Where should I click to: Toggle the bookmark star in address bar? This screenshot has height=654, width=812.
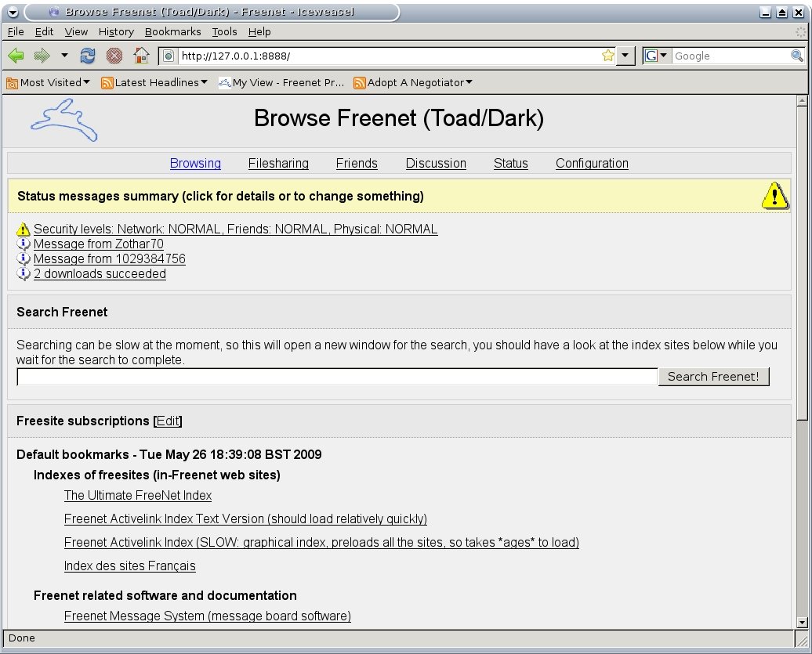click(x=607, y=56)
